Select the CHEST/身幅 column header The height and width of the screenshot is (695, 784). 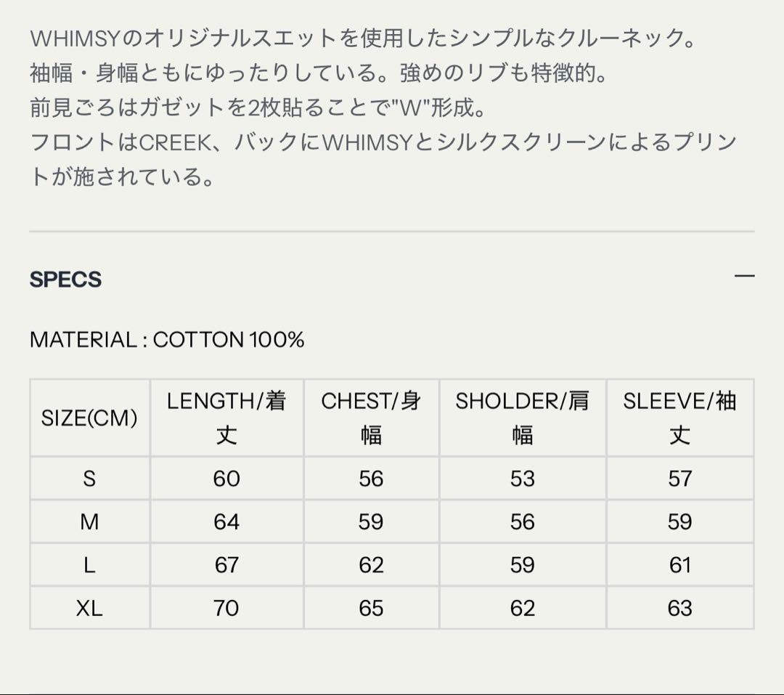[x=372, y=418]
